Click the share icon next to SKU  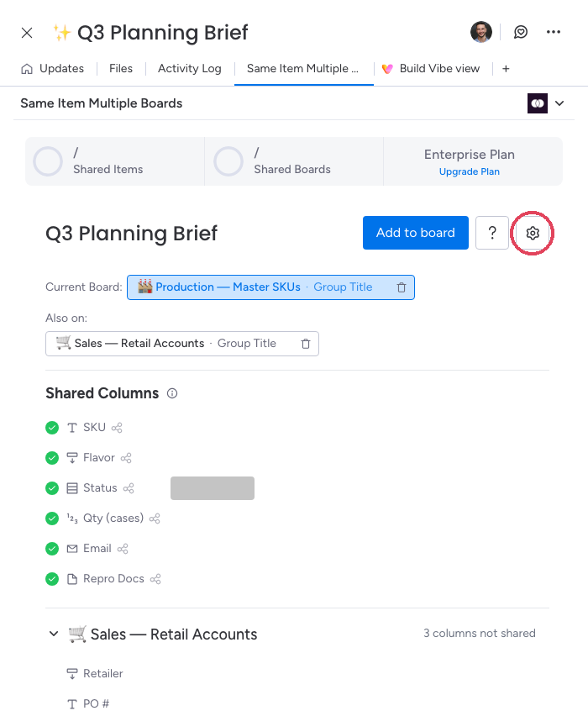tap(117, 428)
